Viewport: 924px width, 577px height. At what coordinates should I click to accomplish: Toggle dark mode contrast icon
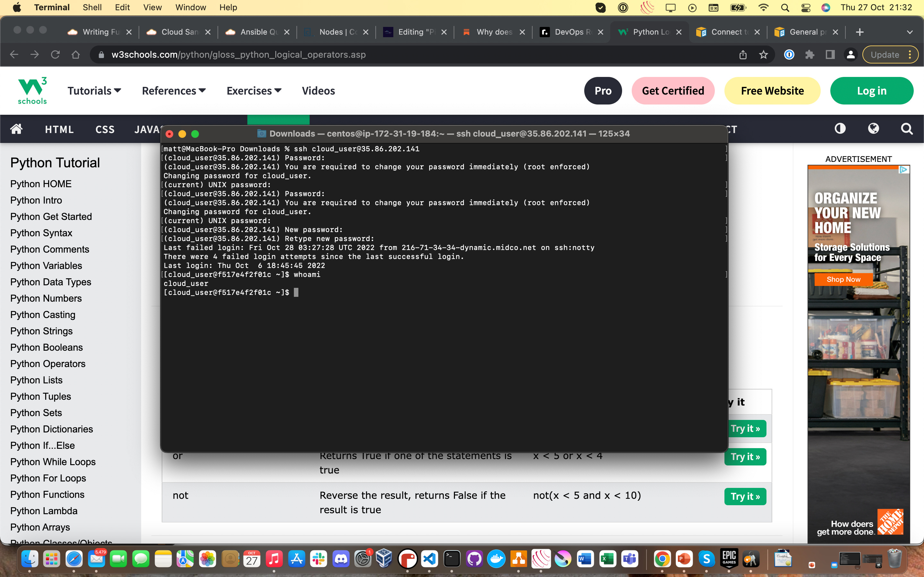coord(840,129)
